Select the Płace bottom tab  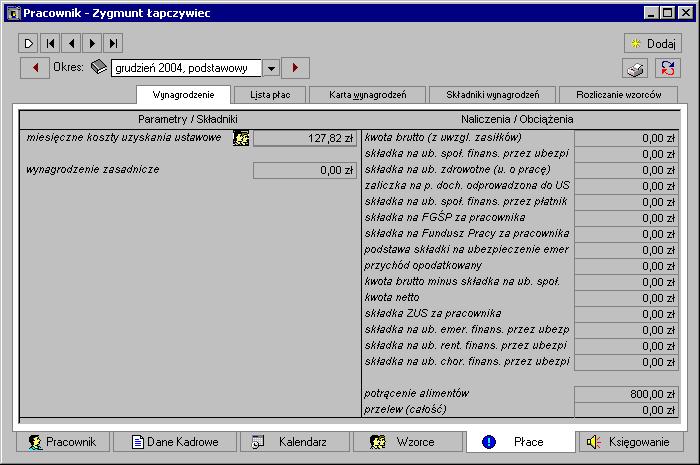coord(521,442)
